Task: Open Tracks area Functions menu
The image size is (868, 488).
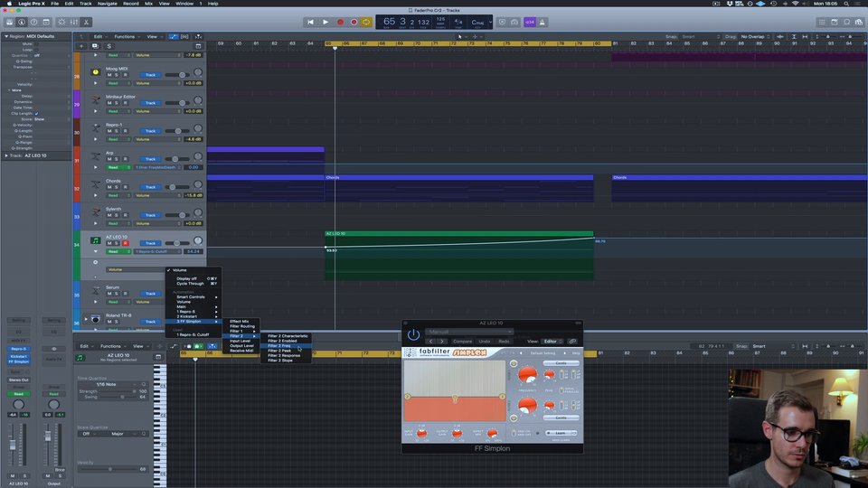Action: pos(125,36)
